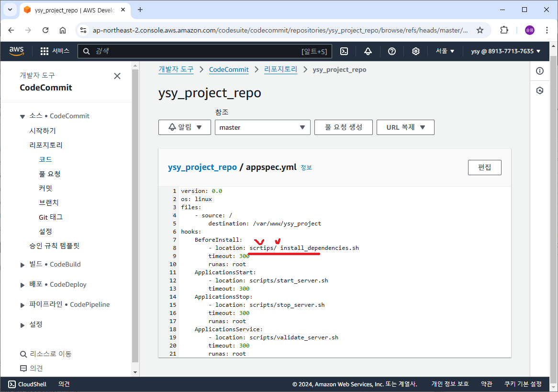Open 의견 feedback in the side panel
Image resolution: width=558 pixels, height=392 pixels.
pos(31,368)
